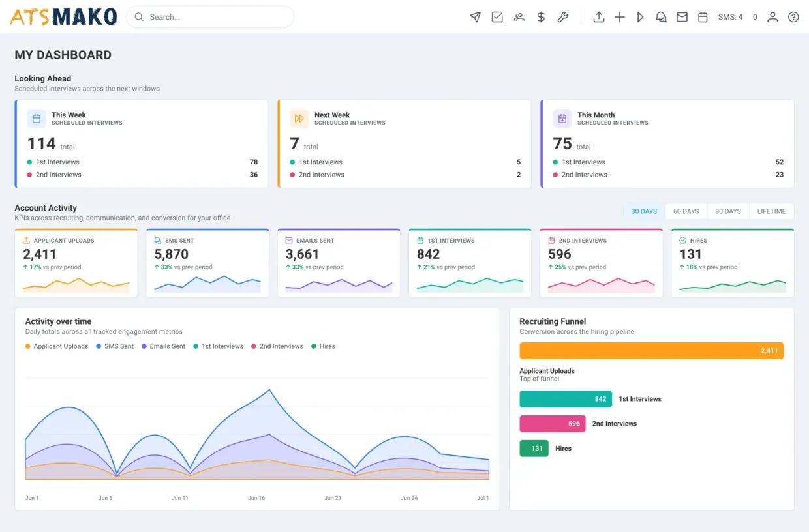Click Next Week 1st Interviews row

(405, 162)
